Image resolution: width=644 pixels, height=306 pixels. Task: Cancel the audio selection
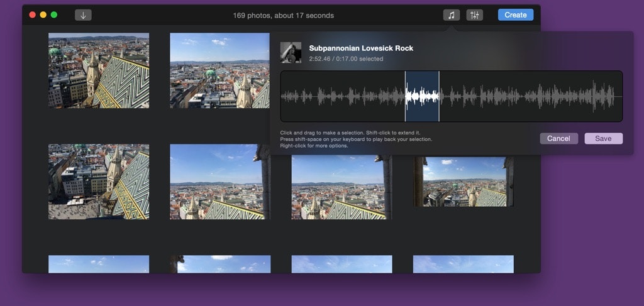[558, 138]
